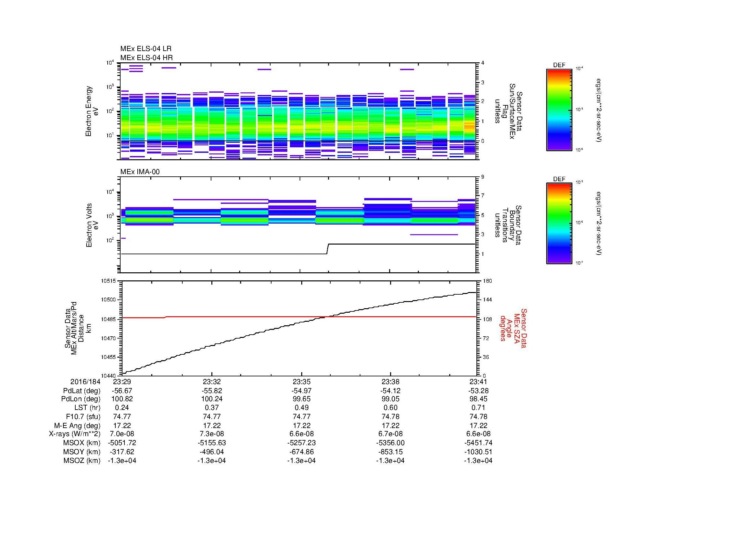Click the lower DEF color bar

[x=559, y=224]
